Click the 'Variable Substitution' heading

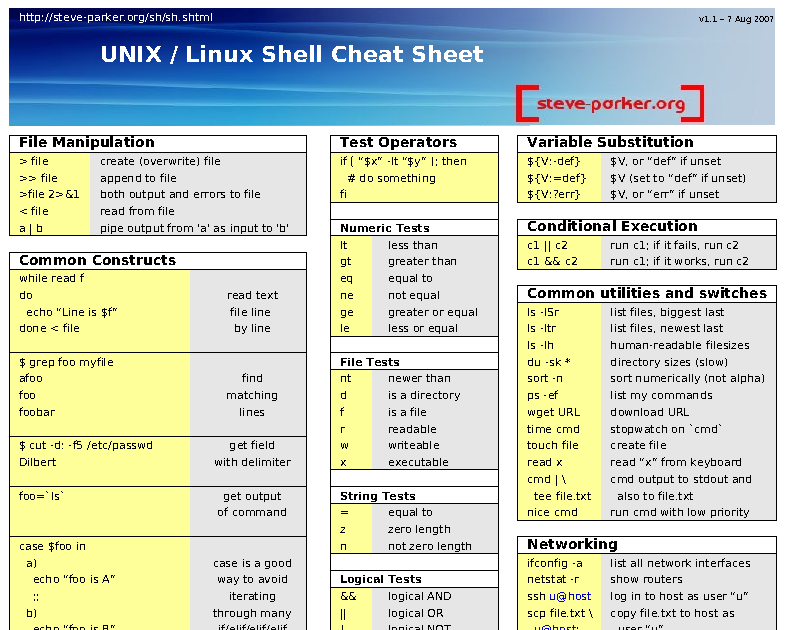pos(610,142)
